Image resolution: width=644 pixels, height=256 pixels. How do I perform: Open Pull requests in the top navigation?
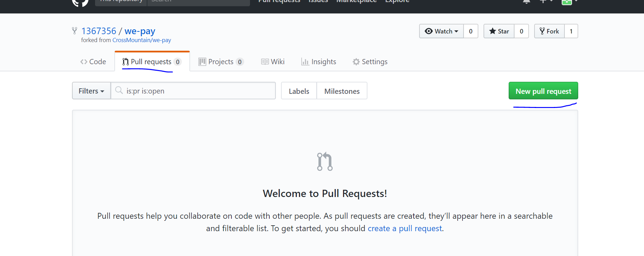[279, 1]
